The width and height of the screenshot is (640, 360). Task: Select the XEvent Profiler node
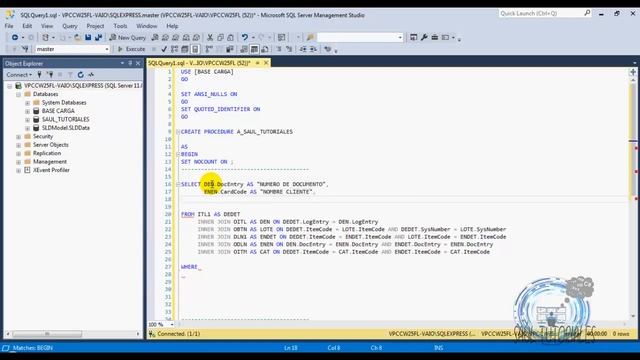(x=51, y=170)
